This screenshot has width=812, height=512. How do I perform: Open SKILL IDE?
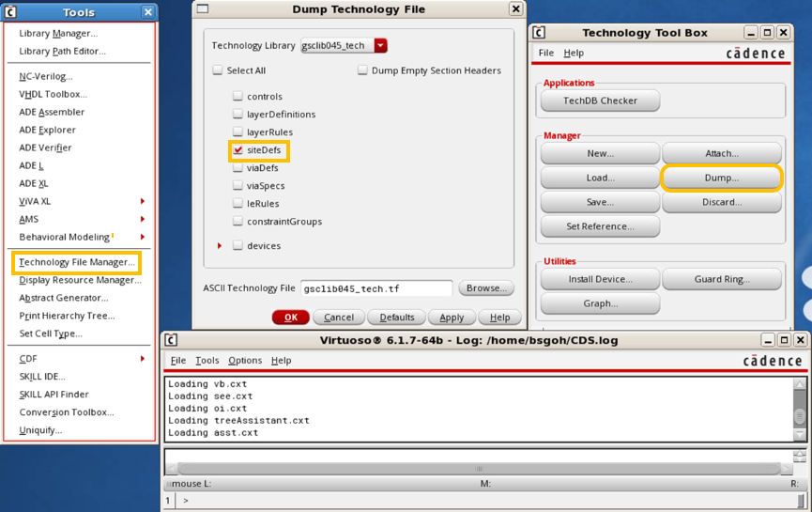tap(42, 376)
